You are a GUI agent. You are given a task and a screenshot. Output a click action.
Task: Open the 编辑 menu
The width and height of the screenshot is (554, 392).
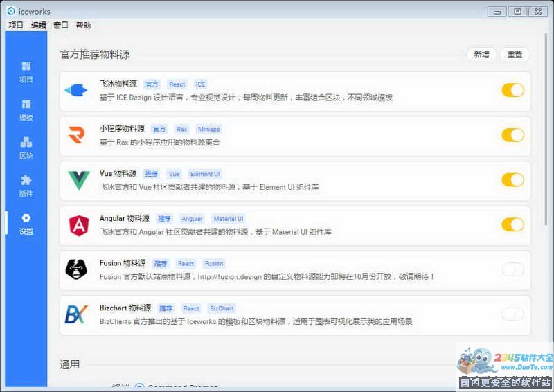click(x=38, y=25)
